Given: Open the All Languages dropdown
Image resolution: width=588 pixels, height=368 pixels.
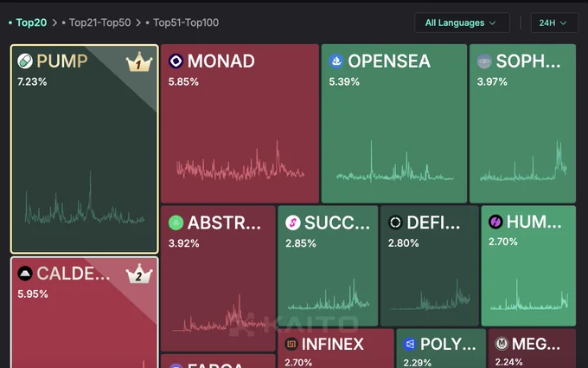Looking at the screenshot, I should (x=462, y=23).
